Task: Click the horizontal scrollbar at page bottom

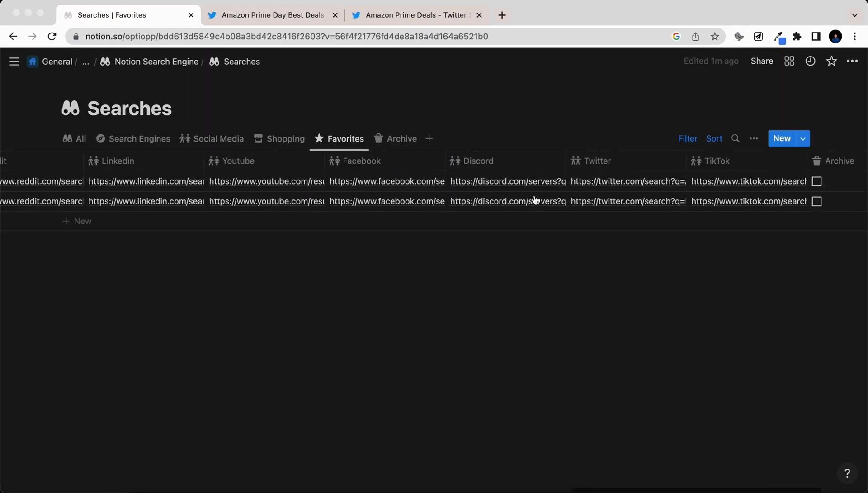Action: [x=696, y=490]
